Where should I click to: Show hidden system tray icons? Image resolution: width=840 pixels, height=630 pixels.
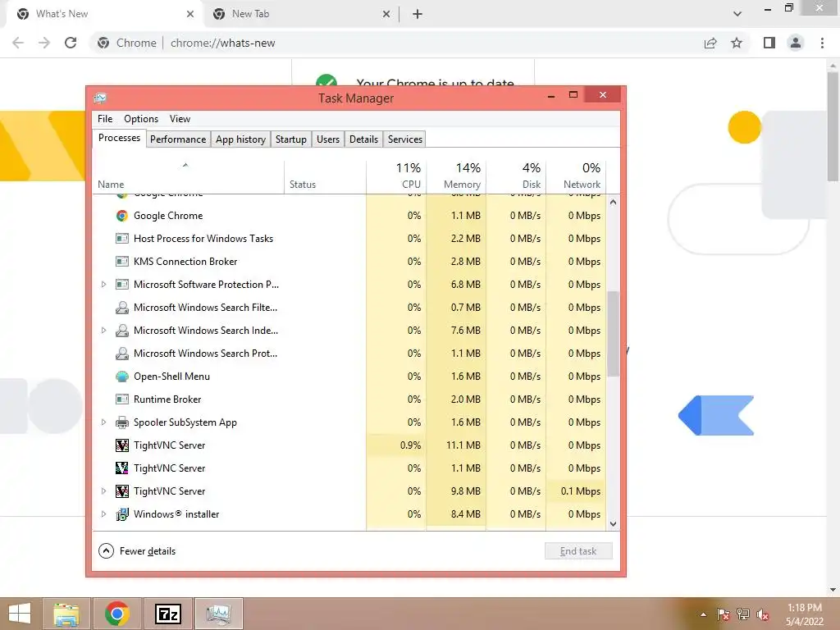[x=703, y=614]
